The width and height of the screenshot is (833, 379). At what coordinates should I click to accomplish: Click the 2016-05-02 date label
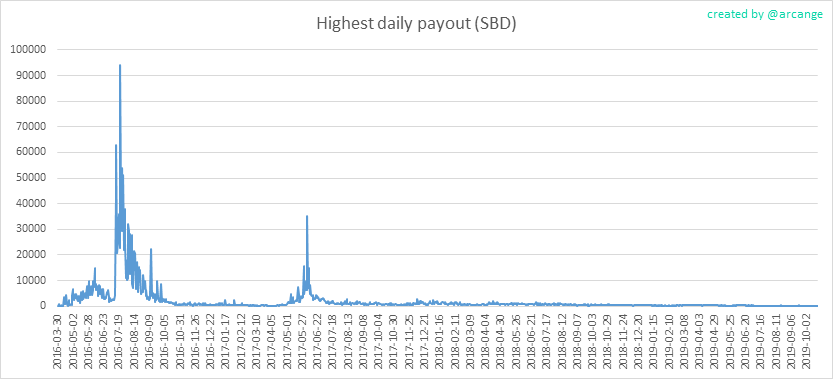[x=73, y=340]
